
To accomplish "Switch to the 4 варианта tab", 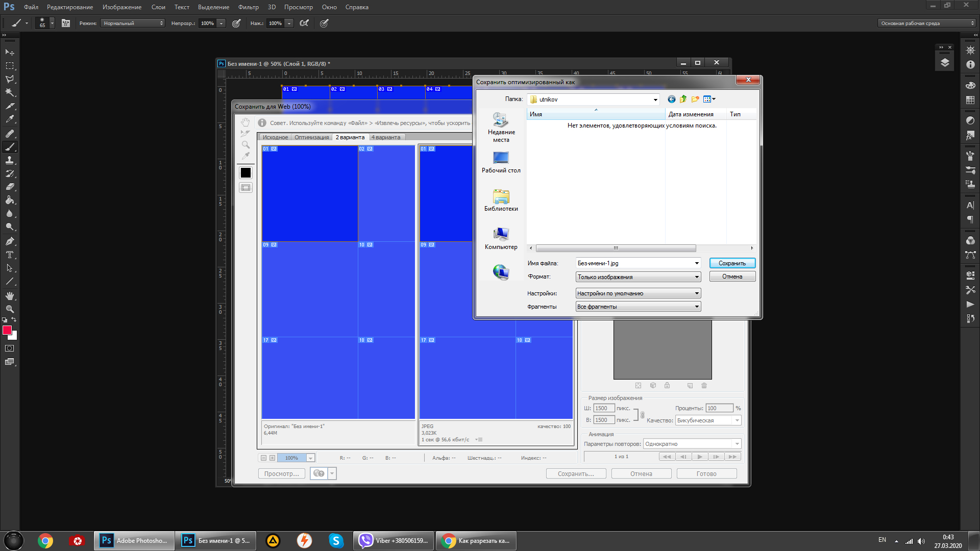I will [x=386, y=137].
